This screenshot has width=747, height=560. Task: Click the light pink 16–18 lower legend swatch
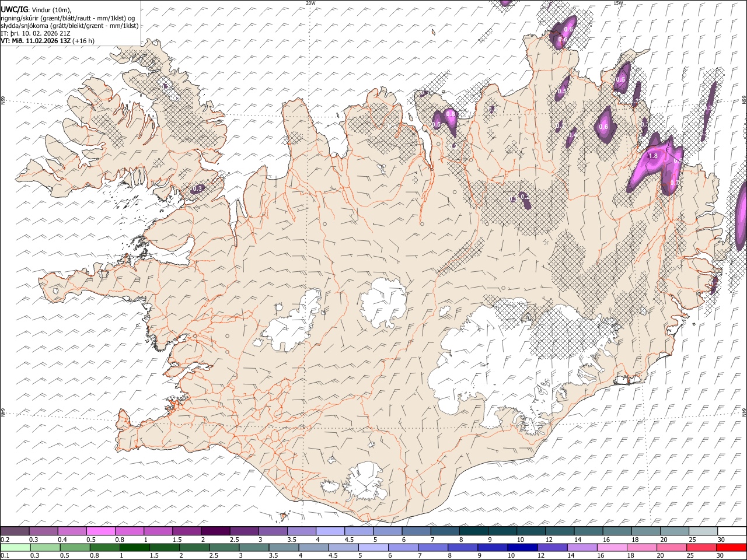click(x=612, y=547)
